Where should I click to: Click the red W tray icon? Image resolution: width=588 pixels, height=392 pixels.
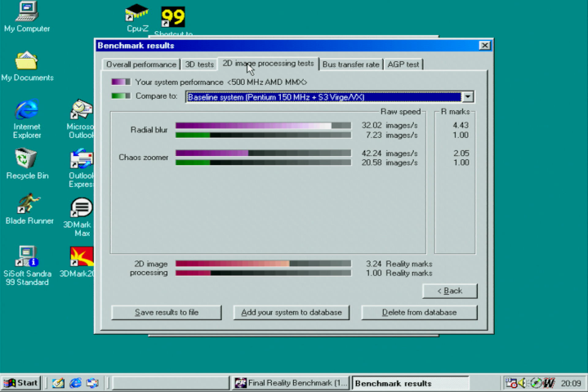point(549,383)
